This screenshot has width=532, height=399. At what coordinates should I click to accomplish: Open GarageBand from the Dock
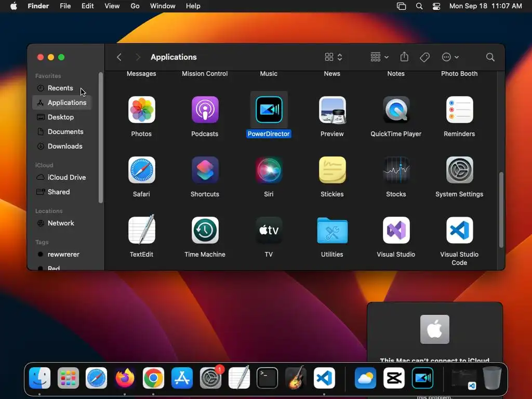click(x=296, y=378)
